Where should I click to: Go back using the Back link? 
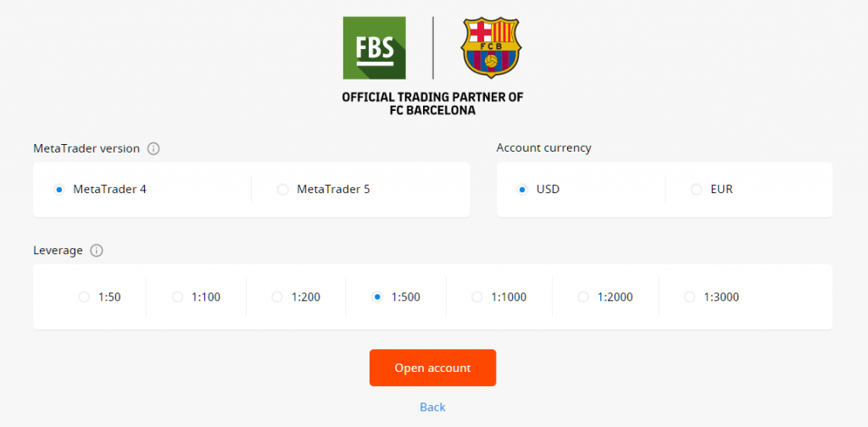tap(433, 407)
